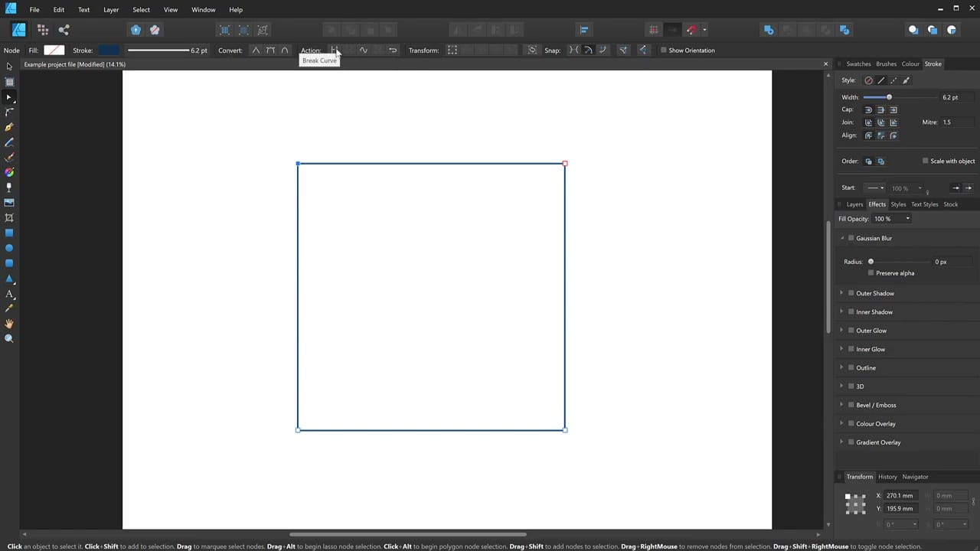Click the Smooth Curve action icon

tap(364, 51)
